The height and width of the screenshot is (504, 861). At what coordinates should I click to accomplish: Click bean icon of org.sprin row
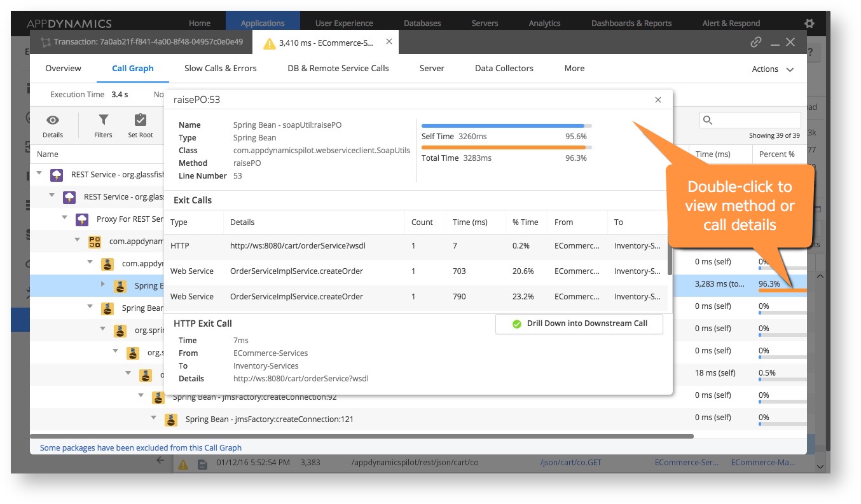120,330
